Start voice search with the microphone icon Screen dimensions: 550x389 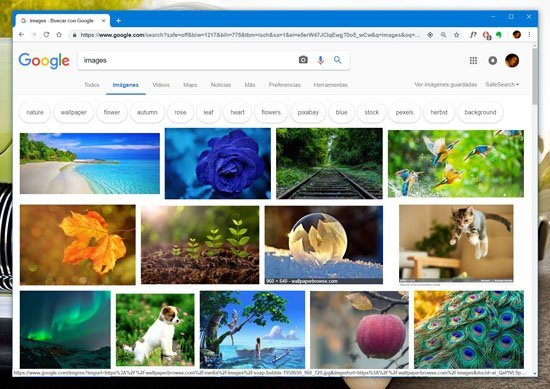click(320, 60)
